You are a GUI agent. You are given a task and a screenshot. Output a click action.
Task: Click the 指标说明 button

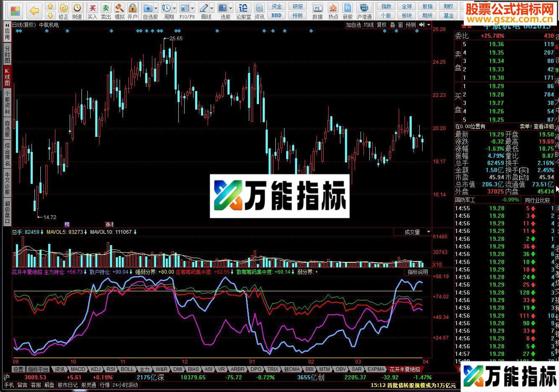418,272
